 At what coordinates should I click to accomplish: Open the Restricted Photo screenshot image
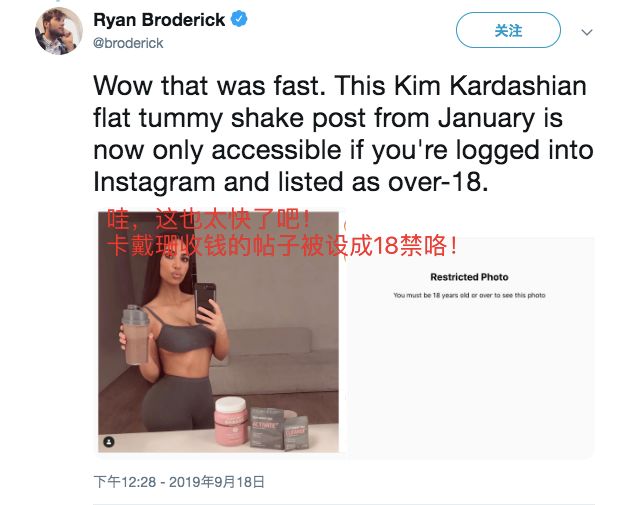(x=470, y=347)
